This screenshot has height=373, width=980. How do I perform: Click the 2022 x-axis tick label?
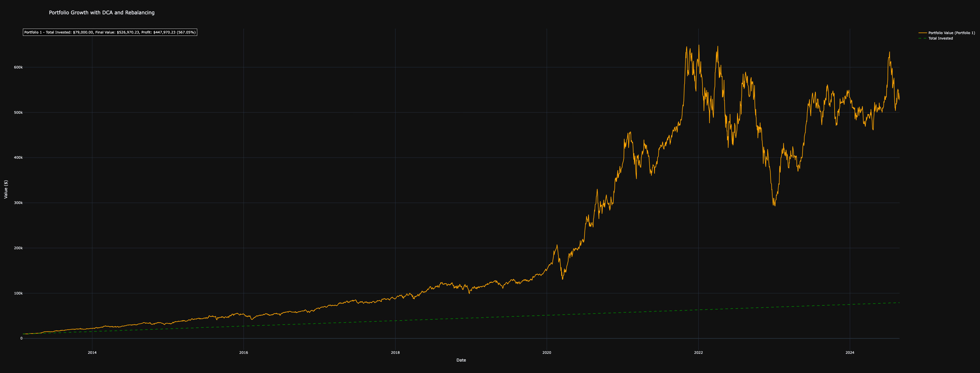coord(698,353)
